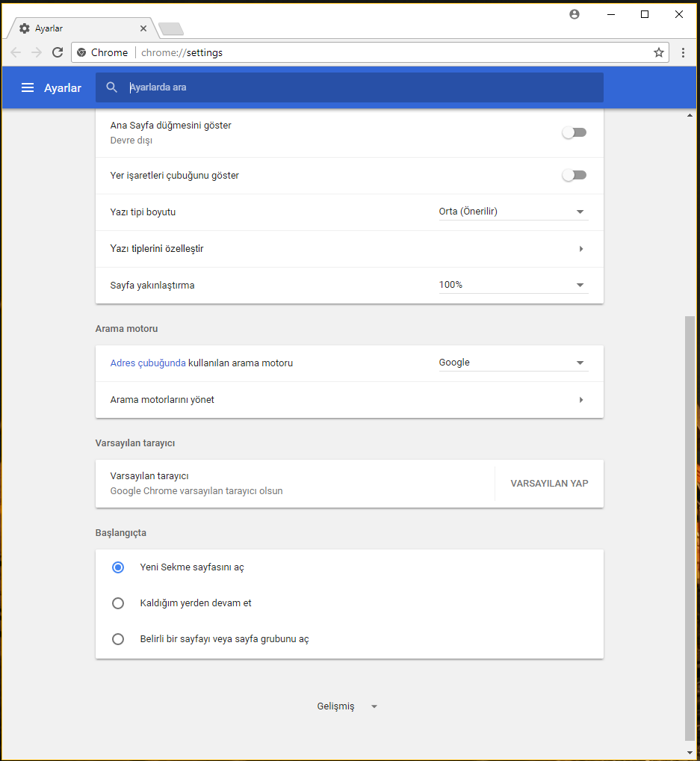Toggle Ana Sayfa düğmesini göster switch

(x=574, y=132)
